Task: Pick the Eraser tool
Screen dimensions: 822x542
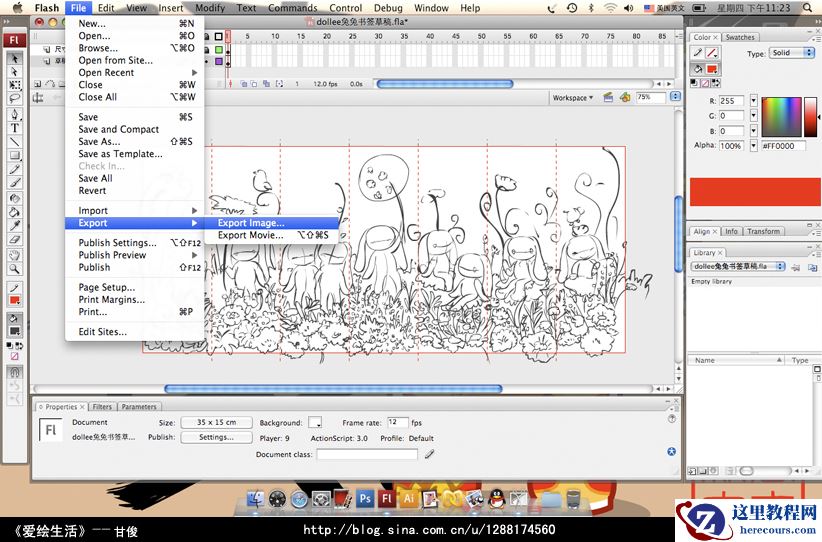Action: pyautogui.click(x=15, y=239)
